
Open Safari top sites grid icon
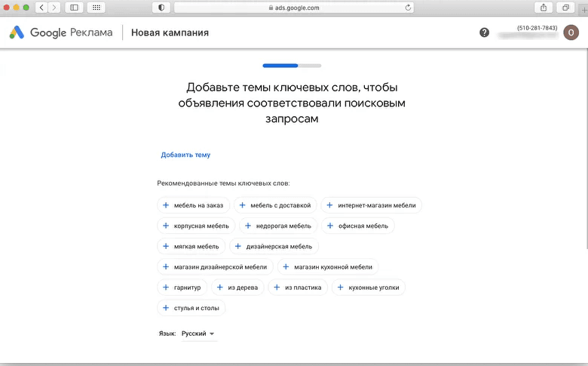(x=96, y=8)
